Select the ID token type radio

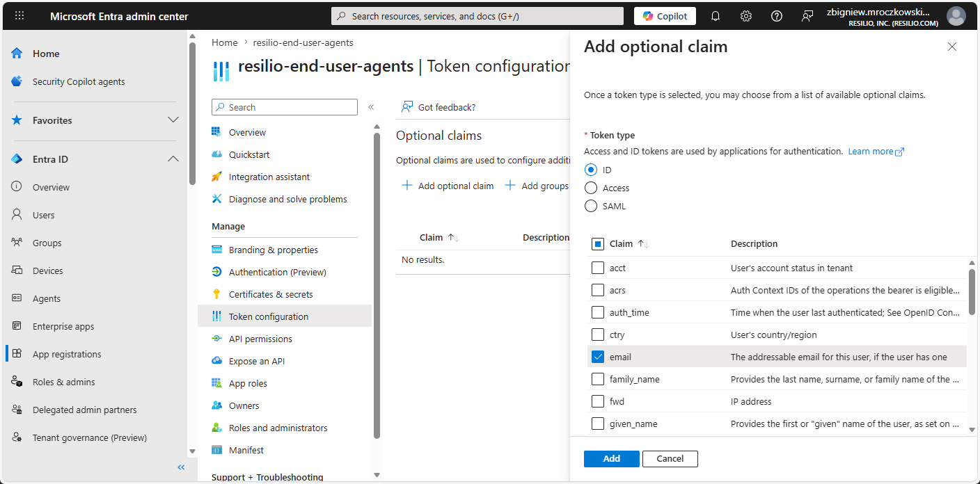[x=591, y=170]
